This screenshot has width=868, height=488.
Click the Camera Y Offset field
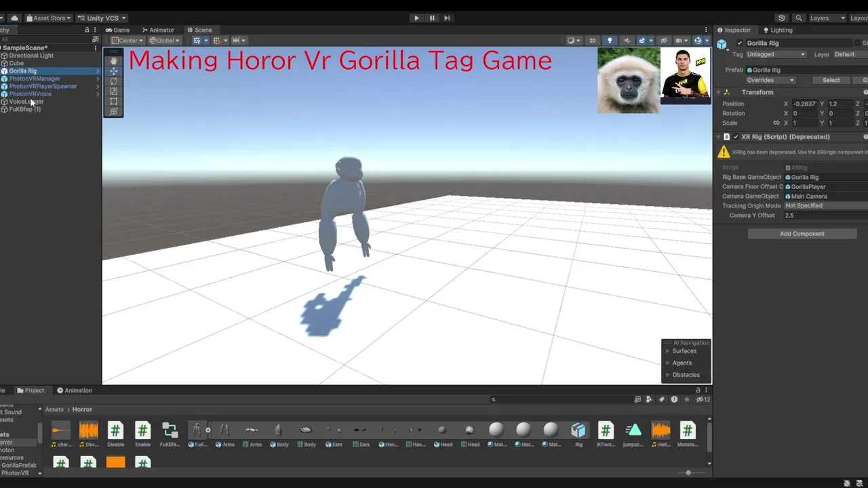825,216
